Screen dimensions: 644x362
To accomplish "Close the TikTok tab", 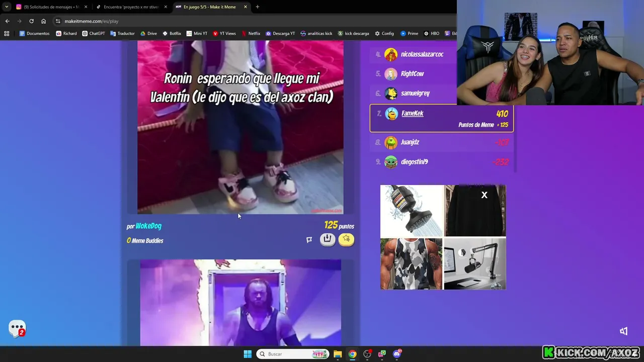I will click(x=166, y=7).
